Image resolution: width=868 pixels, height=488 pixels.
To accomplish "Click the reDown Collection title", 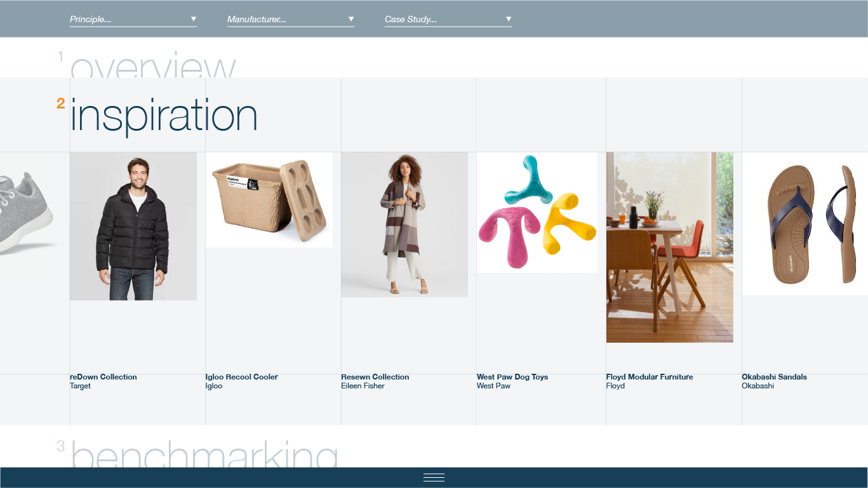I will (103, 377).
